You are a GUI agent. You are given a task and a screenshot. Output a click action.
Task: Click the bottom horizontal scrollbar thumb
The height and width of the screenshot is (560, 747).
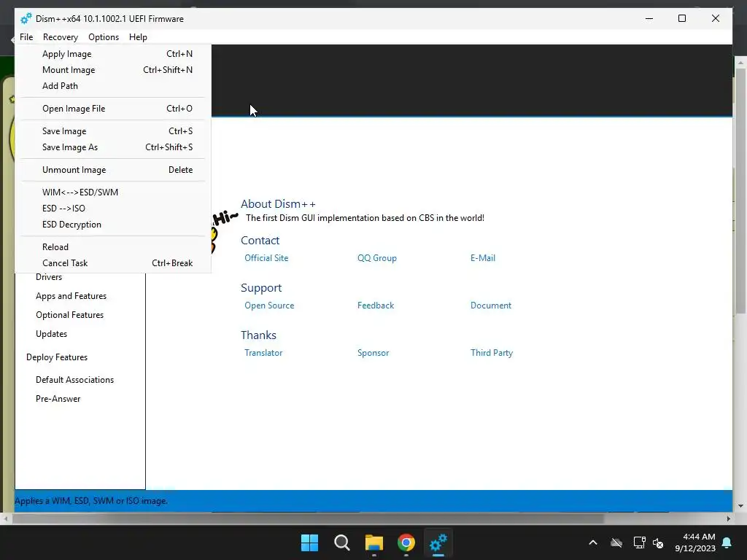[x=309, y=518]
